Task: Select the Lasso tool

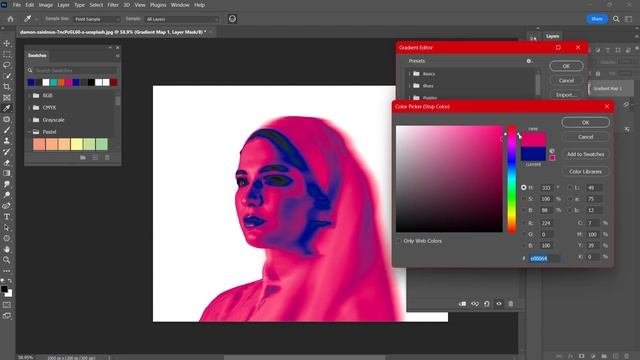Action: (x=7, y=65)
